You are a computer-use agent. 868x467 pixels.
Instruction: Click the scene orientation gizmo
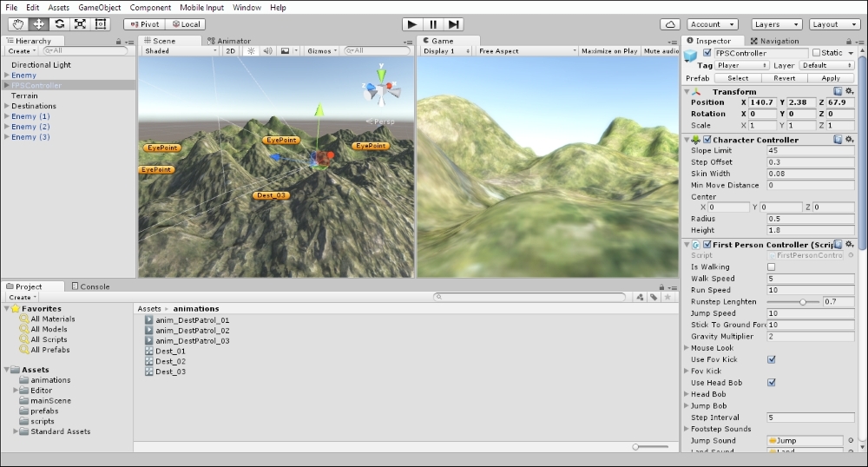[381, 89]
